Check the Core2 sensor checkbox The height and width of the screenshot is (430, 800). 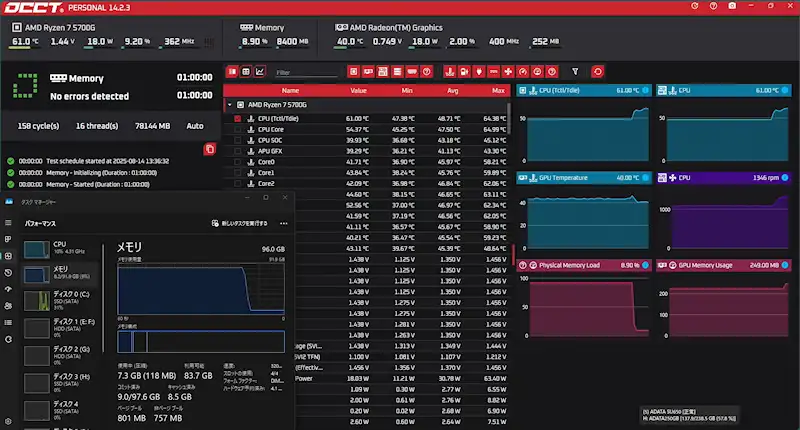pos(238,184)
